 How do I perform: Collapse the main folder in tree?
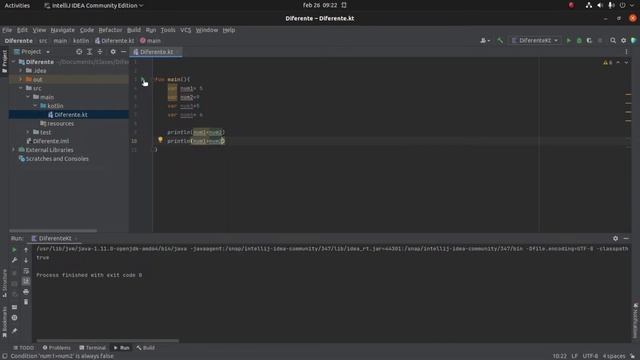click(x=28, y=97)
